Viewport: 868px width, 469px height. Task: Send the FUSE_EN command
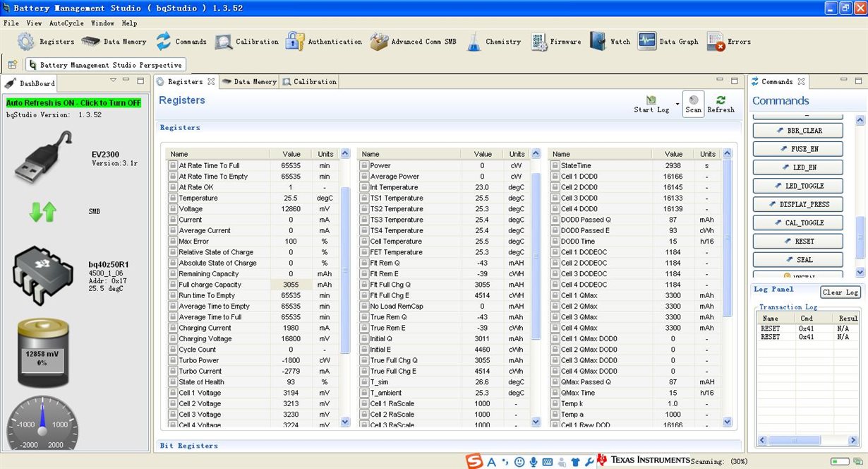pos(798,149)
